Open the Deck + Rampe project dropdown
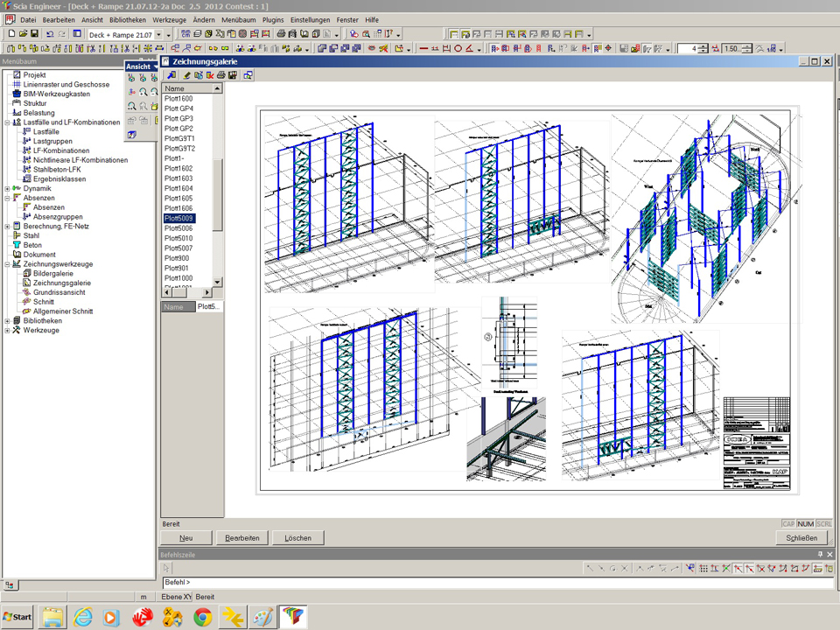 (157, 34)
